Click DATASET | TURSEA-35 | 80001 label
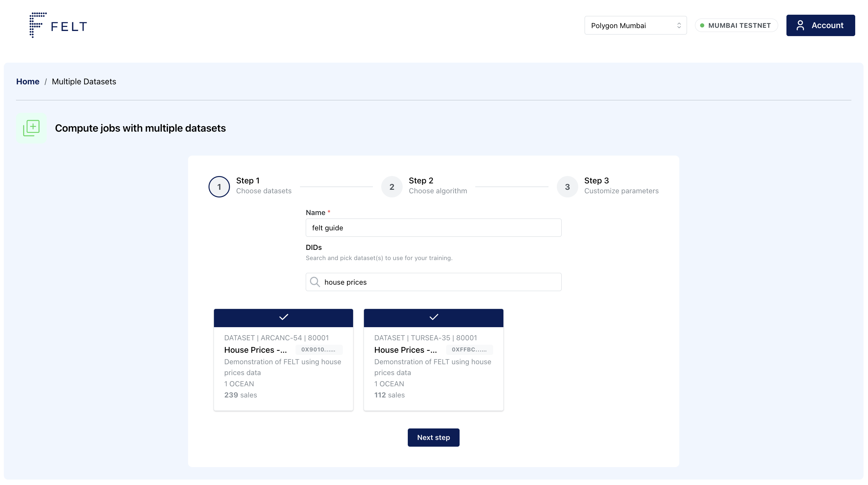Viewport: 868px width, 485px height. 426,338
